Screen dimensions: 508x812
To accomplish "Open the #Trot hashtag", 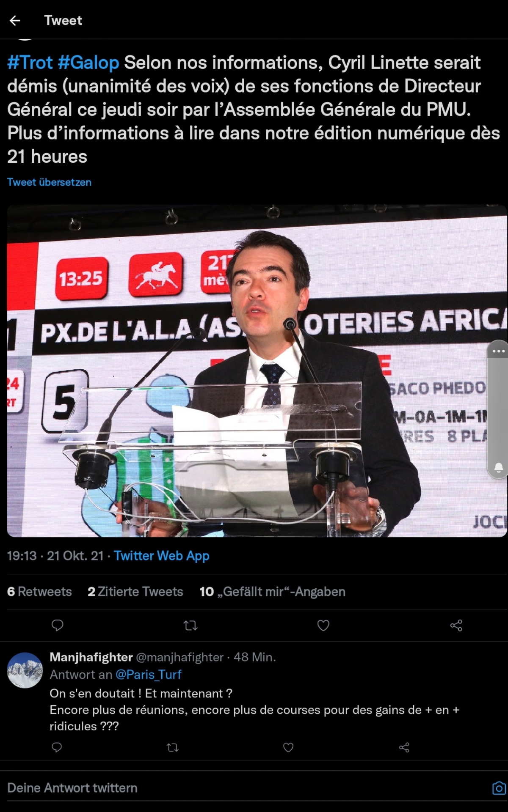I will pos(30,63).
